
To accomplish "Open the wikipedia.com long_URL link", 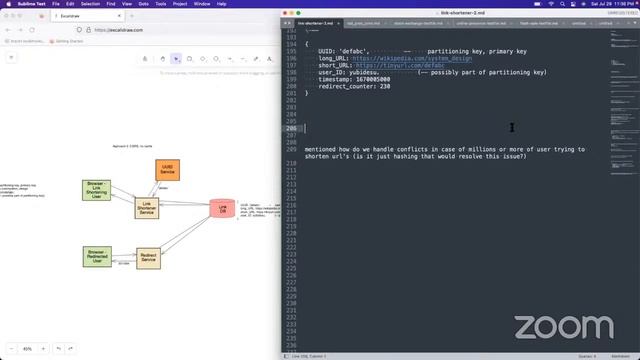I will coord(412,58).
